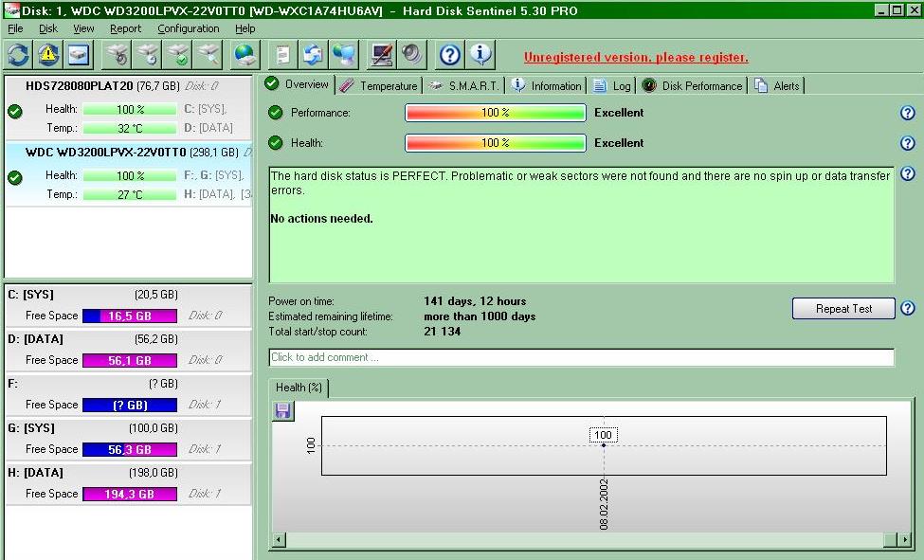Click the blue info bubble About icon
This screenshot has height=560, width=924.
point(480,55)
